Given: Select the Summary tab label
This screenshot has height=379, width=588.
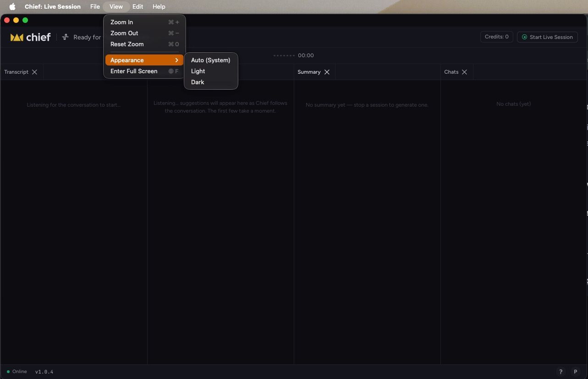Looking at the screenshot, I should click(x=309, y=72).
